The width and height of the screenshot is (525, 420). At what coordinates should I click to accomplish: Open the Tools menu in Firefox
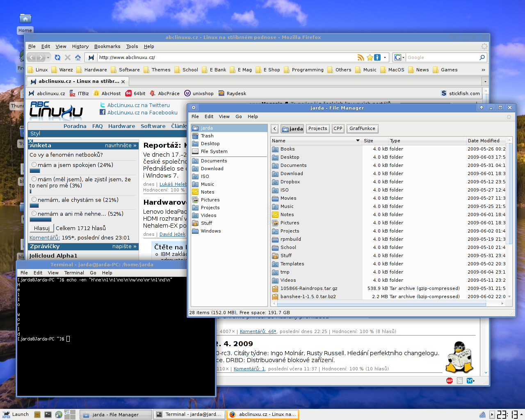132,46
